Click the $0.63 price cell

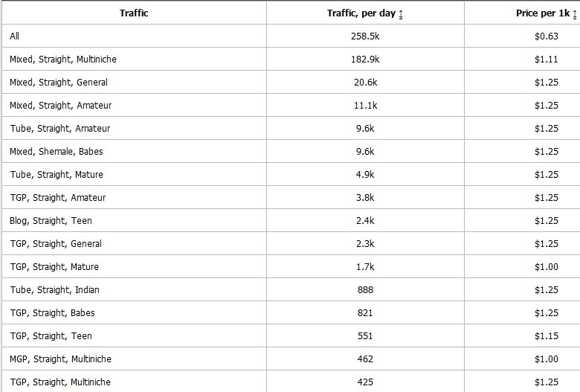point(546,36)
